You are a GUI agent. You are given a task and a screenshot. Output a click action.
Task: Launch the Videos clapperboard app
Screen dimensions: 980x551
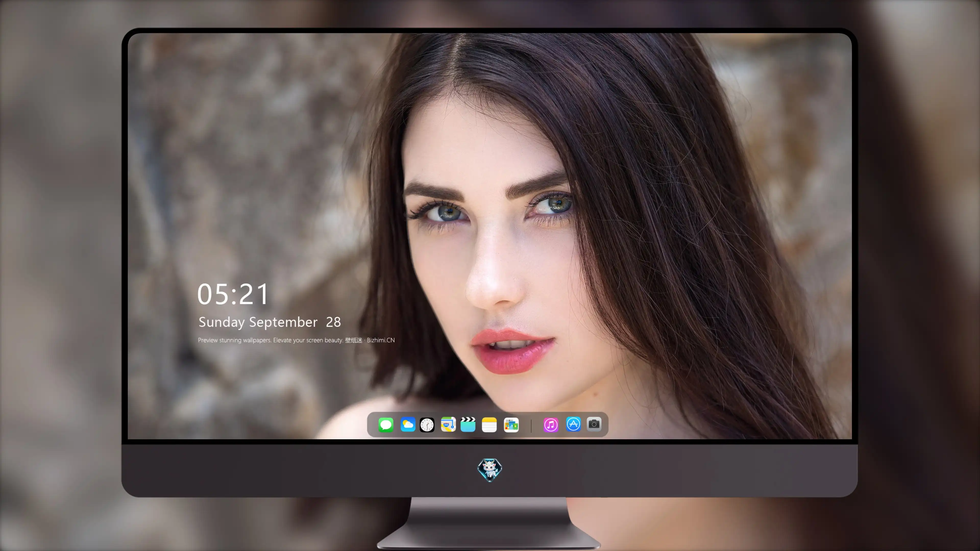pyautogui.click(x=468, y=424)
